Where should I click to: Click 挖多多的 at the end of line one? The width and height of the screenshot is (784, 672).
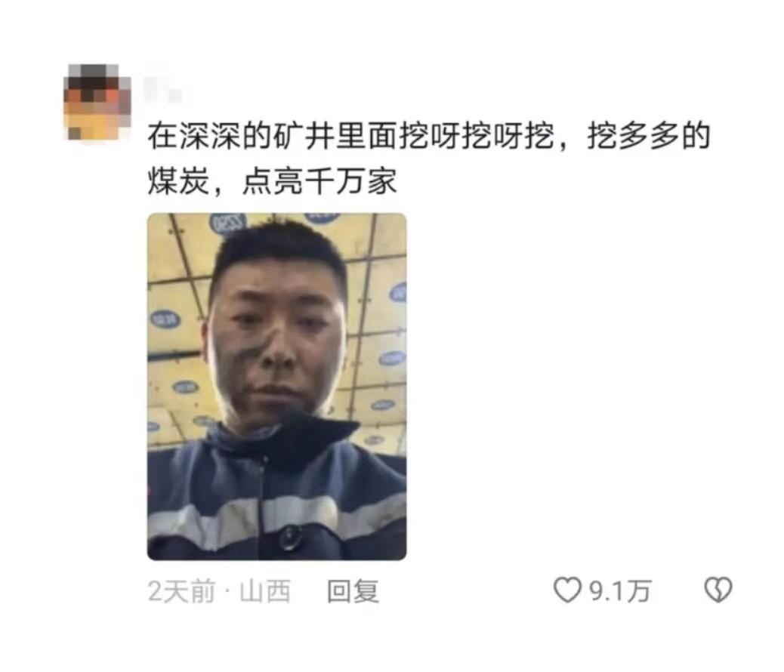tap(649, 136)
